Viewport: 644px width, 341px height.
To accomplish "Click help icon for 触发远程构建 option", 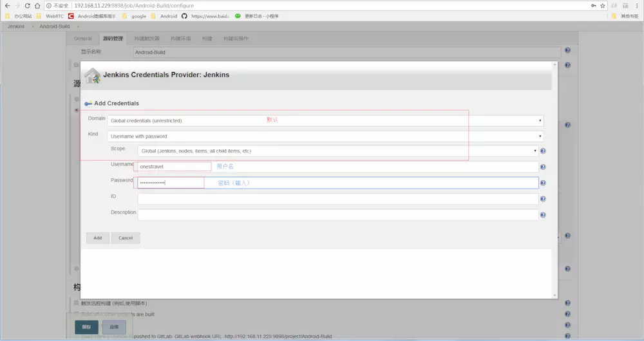I will pos(567,303).
